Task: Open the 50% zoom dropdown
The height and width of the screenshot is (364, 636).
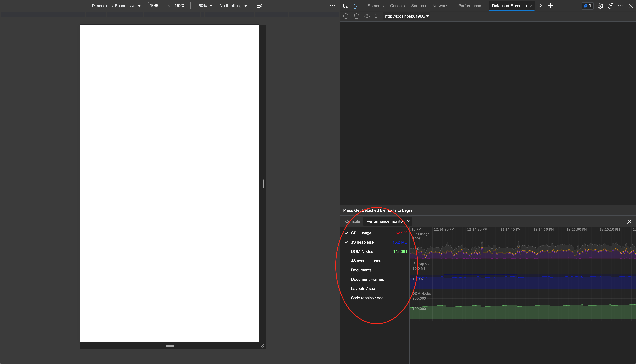Action: [205, 5]
